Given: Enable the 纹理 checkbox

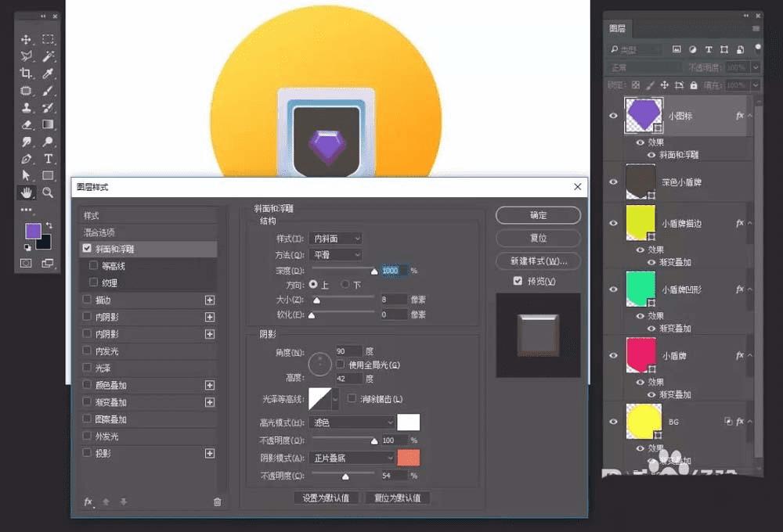Looking at the screenshot, I should [x=93, y=282].
